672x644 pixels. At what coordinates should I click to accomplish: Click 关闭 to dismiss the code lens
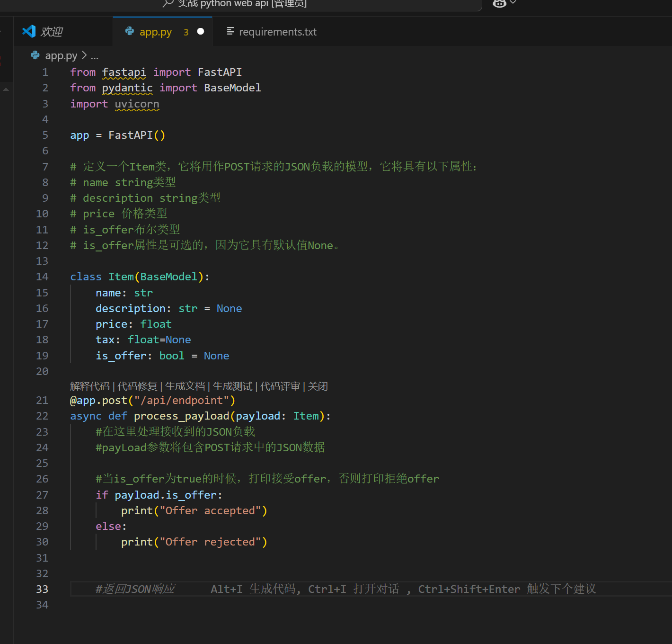pos(318,386)
